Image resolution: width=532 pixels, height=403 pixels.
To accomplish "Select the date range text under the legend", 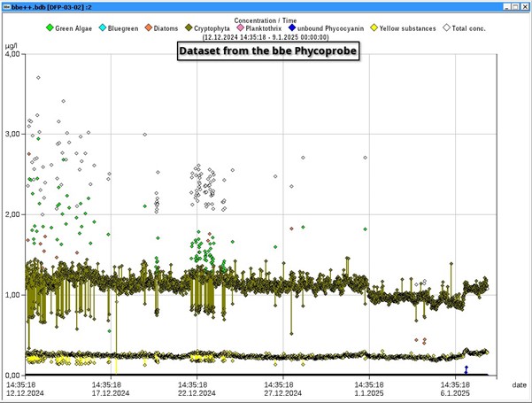I will tap(266, 37).
